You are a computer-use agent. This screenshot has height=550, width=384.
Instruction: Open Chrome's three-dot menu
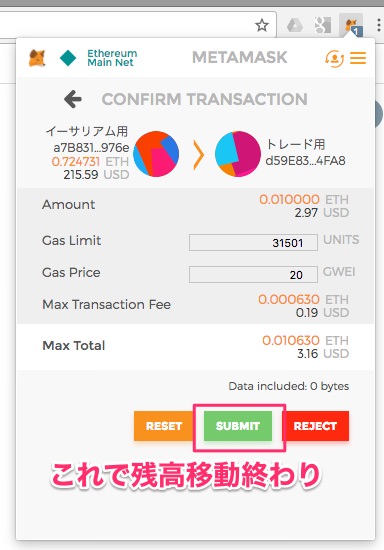pos(378,25)
